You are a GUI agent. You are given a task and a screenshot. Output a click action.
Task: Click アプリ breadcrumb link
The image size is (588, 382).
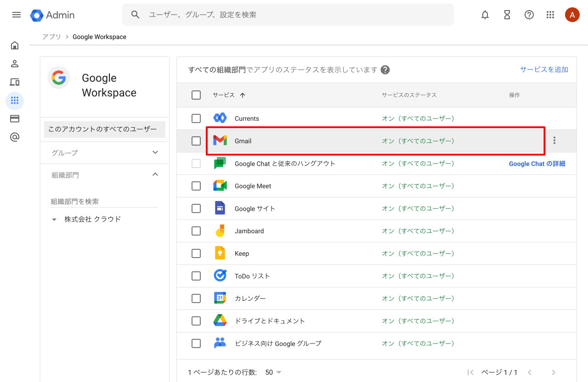pos(52,37)
